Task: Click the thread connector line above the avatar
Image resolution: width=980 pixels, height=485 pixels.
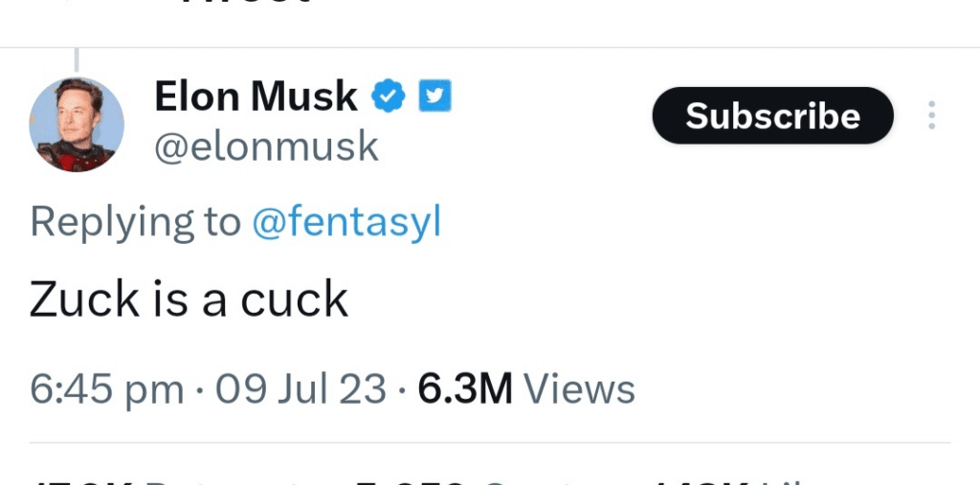Action: (76, 61)
